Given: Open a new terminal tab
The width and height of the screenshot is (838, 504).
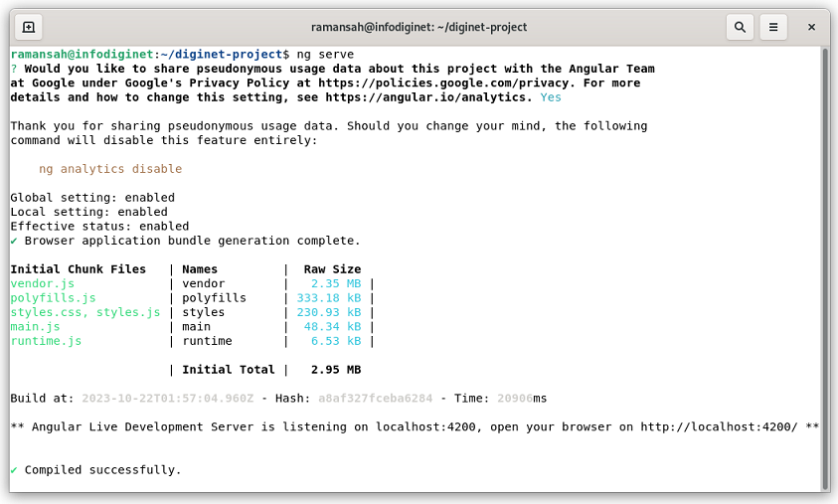Looking at the screenshot, I should [28, 27].
